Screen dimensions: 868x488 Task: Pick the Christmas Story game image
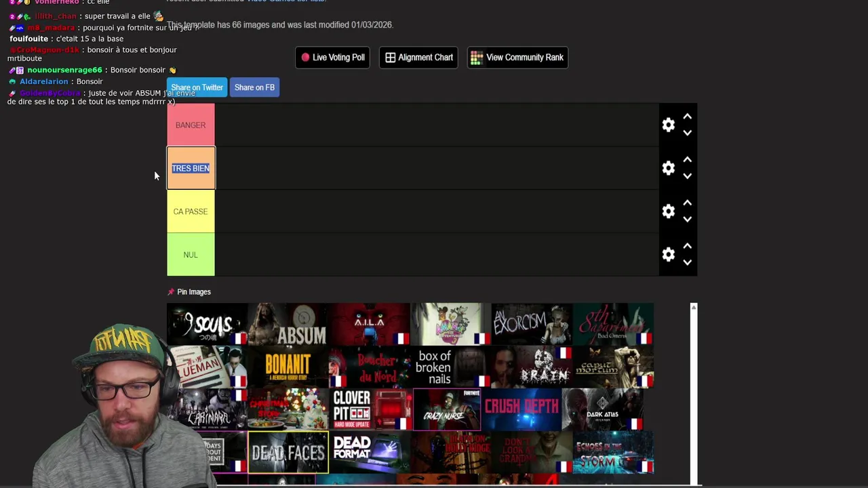pyautogui.click(x=288, y=409)
